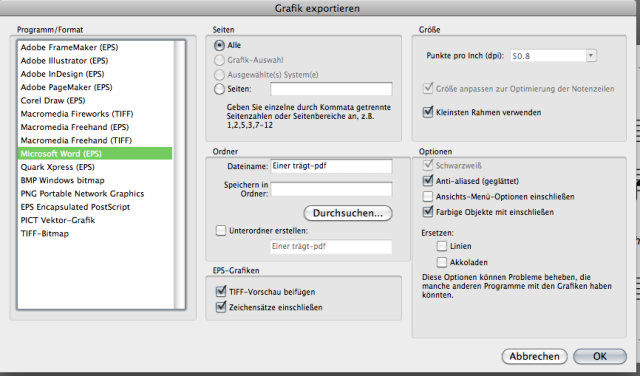
Task: Choose PNG Portable Network Graphics format
Action: point(82,194)
